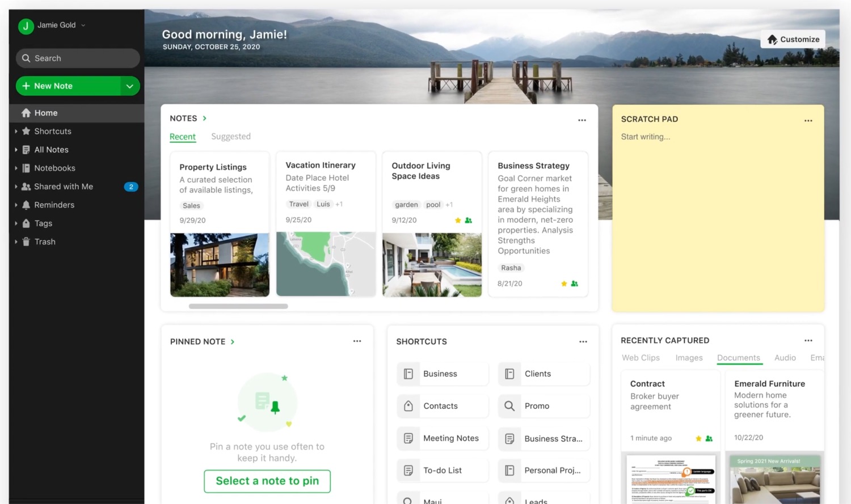Click the Customize button
Screen dimensions: 851x504
click(x=793, y=39)
